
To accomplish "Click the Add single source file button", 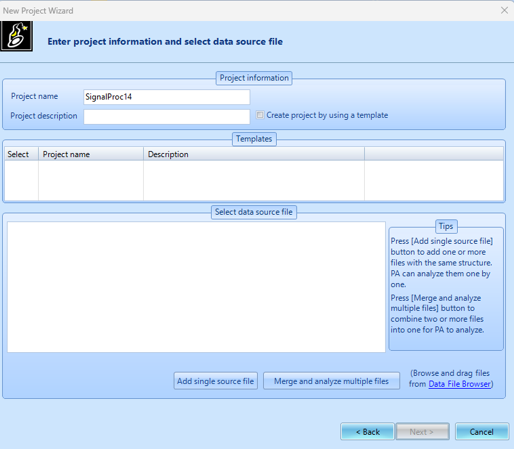I will (x=215, y=381).
